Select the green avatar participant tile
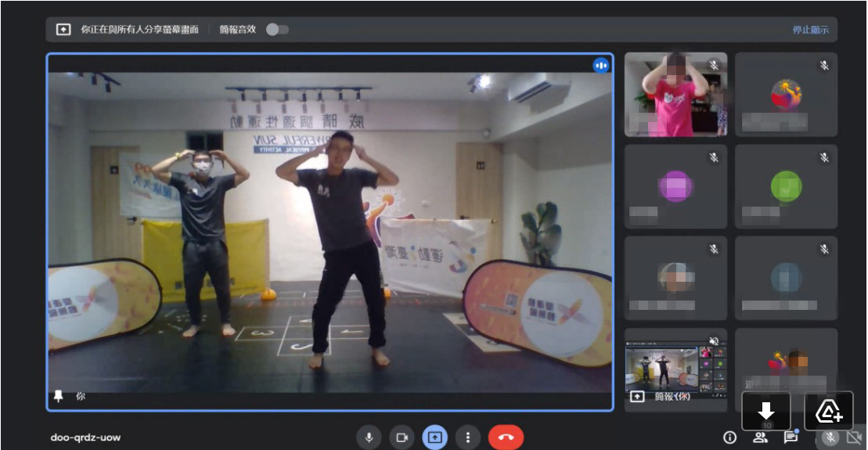Viewport: 868px width, 450px height. tap(786, 186)
